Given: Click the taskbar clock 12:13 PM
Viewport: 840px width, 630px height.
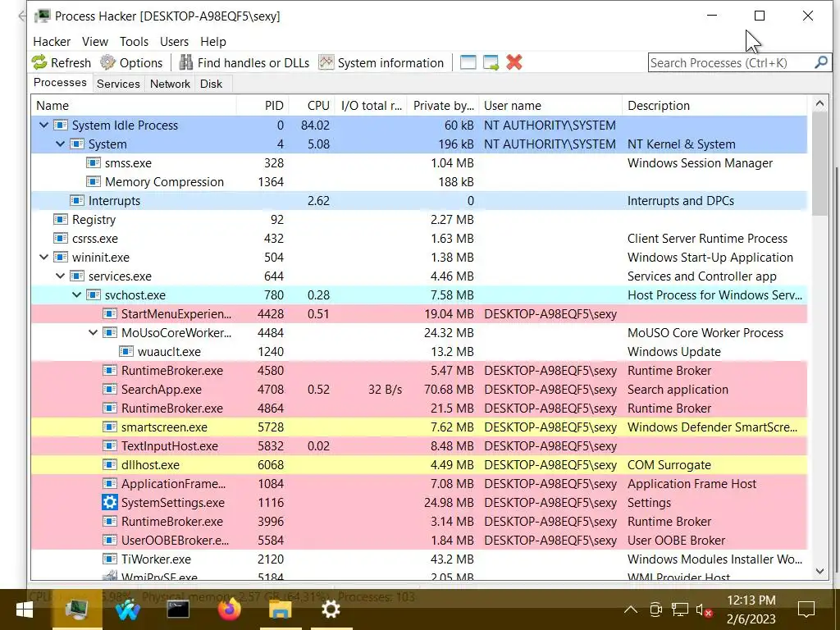Looking at the screenshot, I should tap(751, 600).
